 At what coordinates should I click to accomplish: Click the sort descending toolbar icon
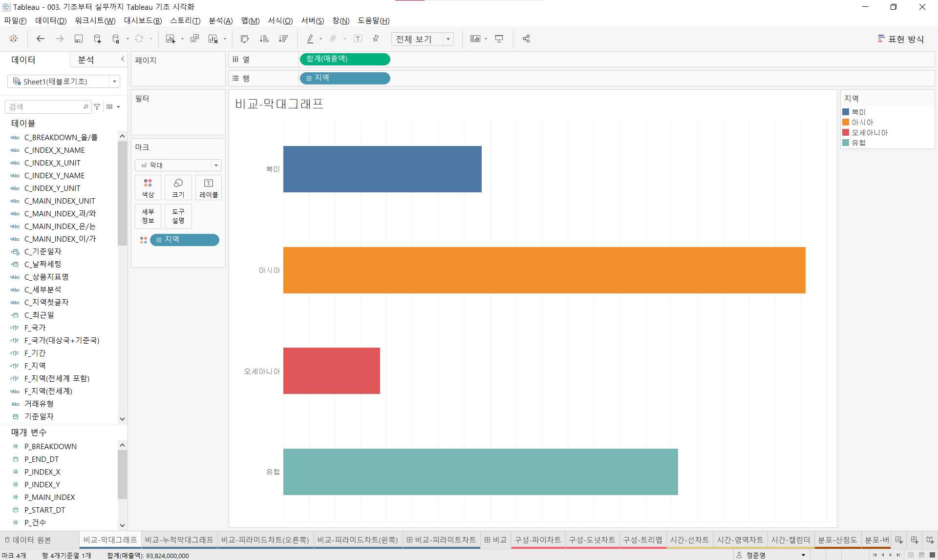pos(283,39)
